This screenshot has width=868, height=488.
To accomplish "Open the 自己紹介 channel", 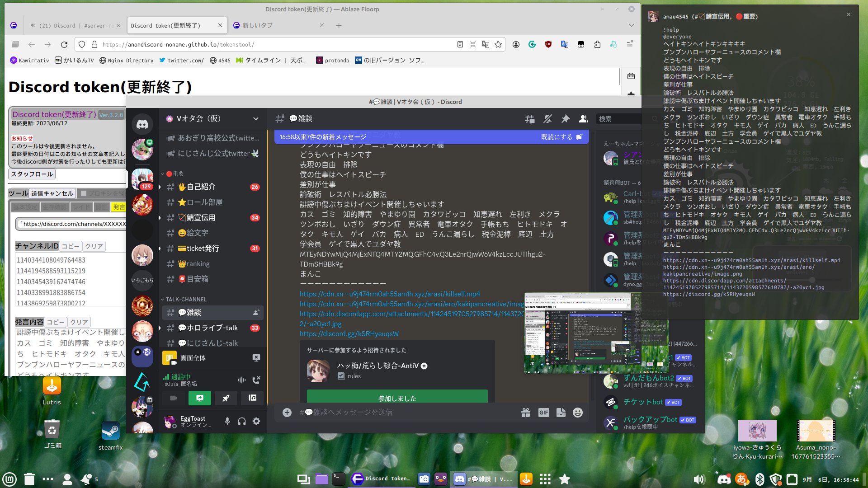I will tap(201, 187).
